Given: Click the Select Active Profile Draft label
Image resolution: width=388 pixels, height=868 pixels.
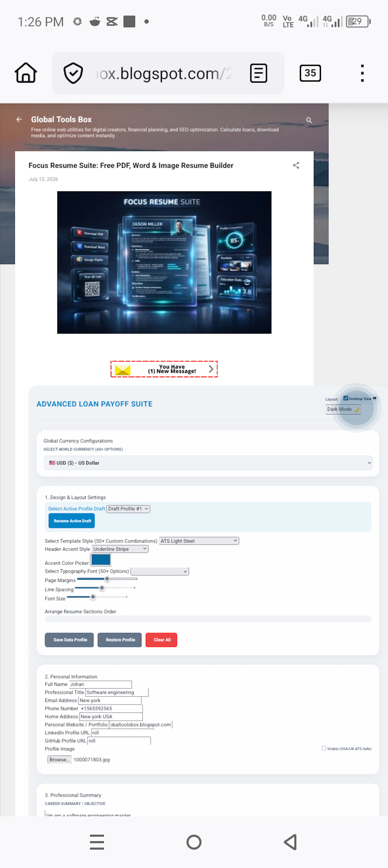Looking at the screenshot, I should pos(77,508).
